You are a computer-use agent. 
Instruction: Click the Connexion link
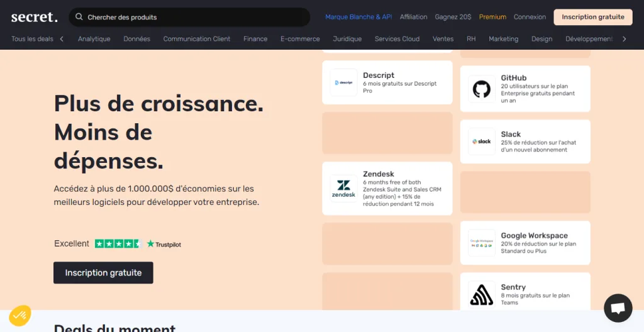pyautogui.click(x=530, y=17)
